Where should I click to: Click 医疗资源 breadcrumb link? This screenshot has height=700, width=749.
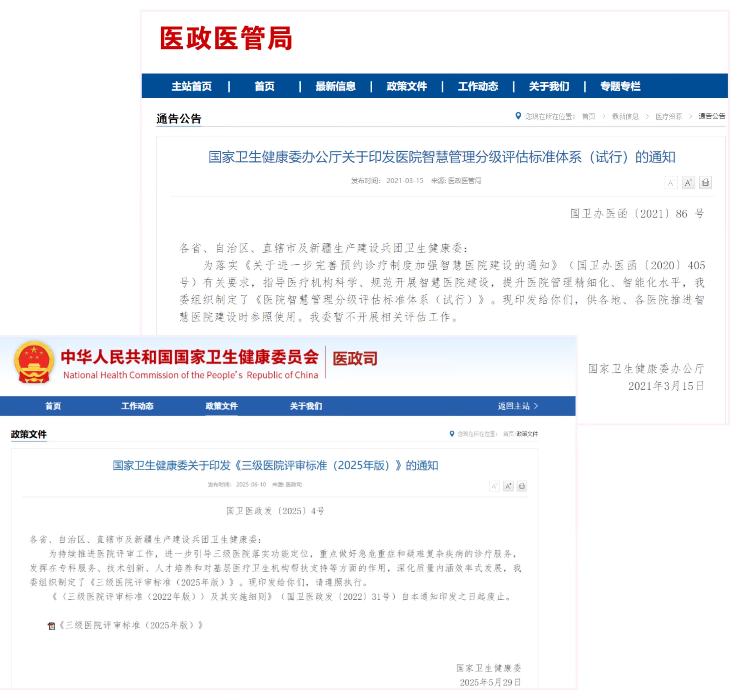tap(669, 116)
